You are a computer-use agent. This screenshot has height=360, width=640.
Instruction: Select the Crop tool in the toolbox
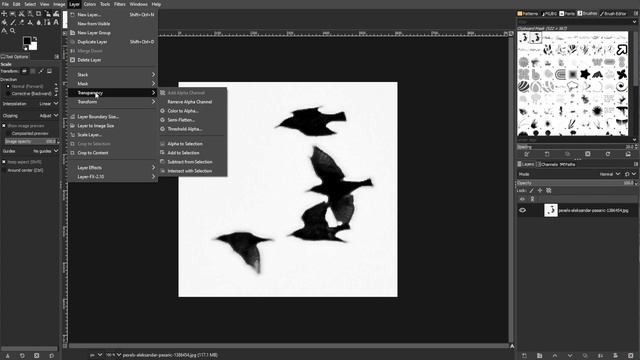[39, 13]
